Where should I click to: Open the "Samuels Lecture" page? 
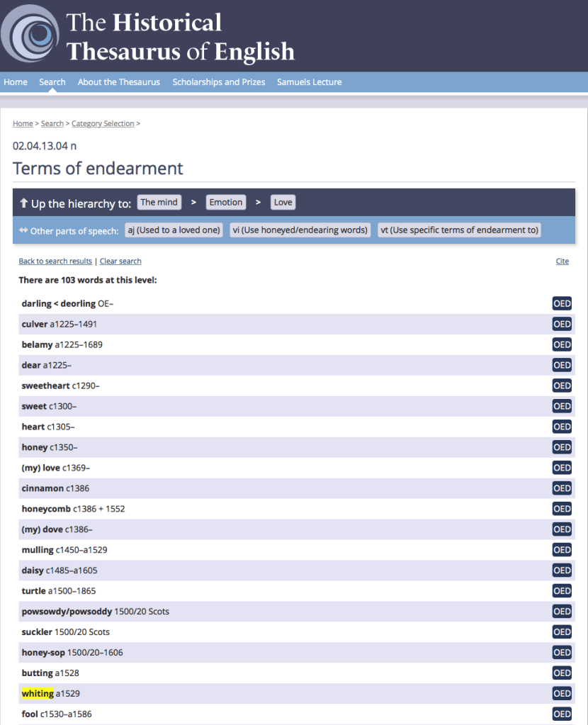pos(309,82)
